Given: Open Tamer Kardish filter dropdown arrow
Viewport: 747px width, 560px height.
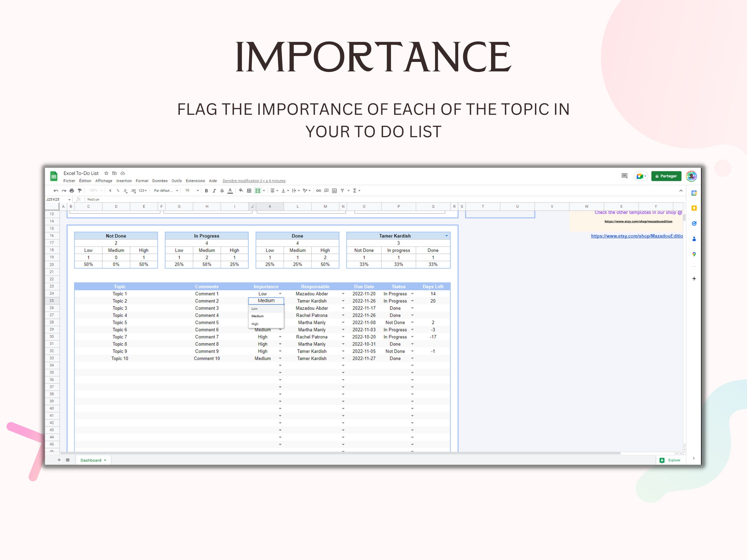Looking at the screenshot, I should pos(446,236).
